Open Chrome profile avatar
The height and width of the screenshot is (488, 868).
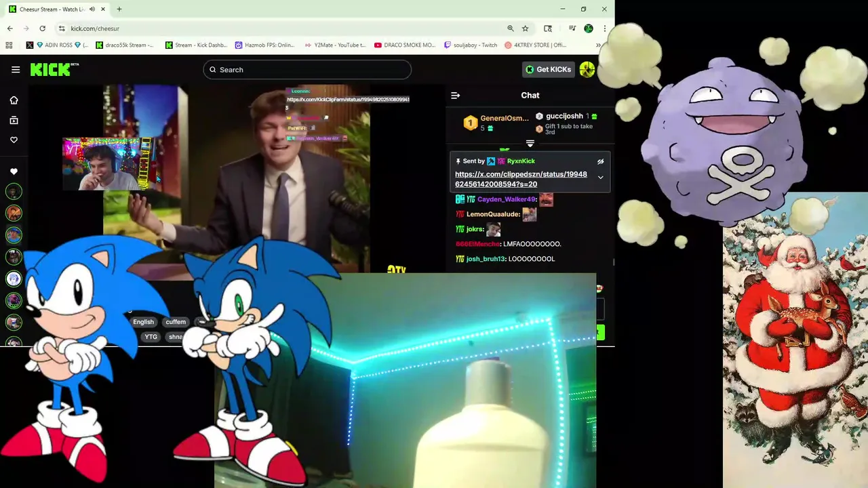click(589, 28)
